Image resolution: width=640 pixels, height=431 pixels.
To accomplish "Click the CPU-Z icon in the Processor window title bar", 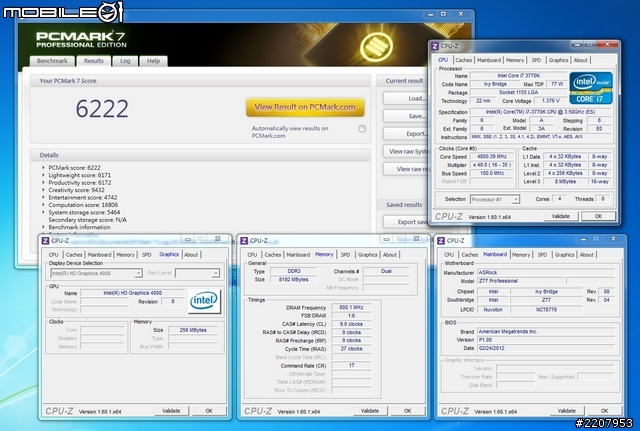I will pyautogui.click(x=435, y=46).
